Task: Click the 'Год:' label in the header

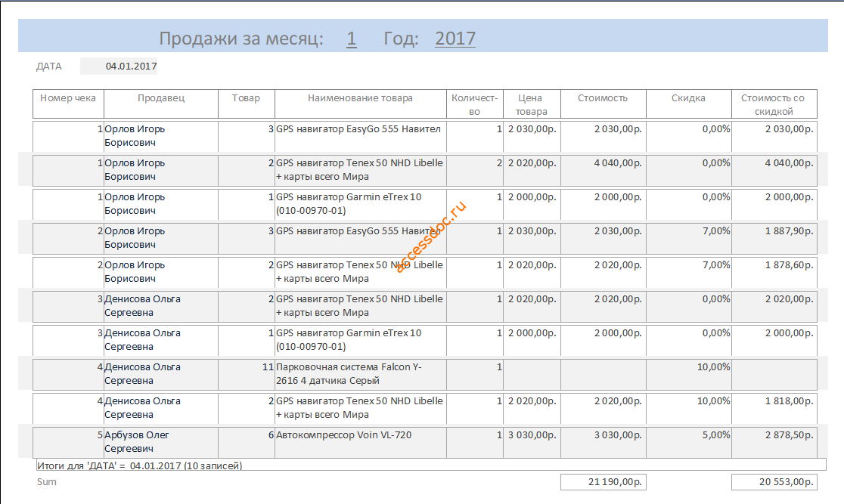Action: coord(401,39)
